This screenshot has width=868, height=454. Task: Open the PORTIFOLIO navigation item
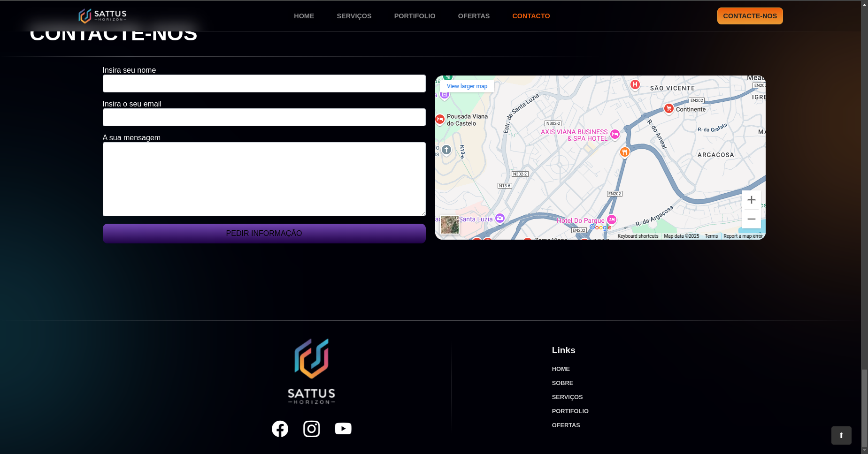click(415, 16)
